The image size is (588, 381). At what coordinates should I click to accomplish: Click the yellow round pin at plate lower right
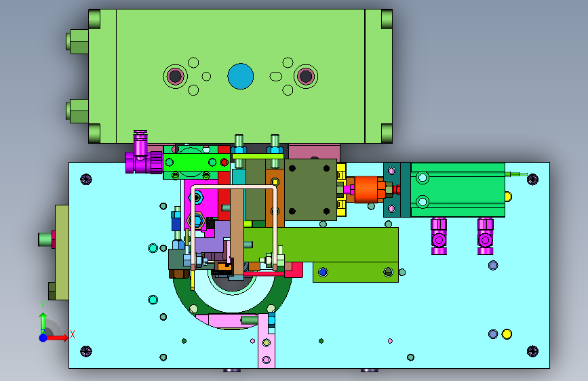pos(507,334)
